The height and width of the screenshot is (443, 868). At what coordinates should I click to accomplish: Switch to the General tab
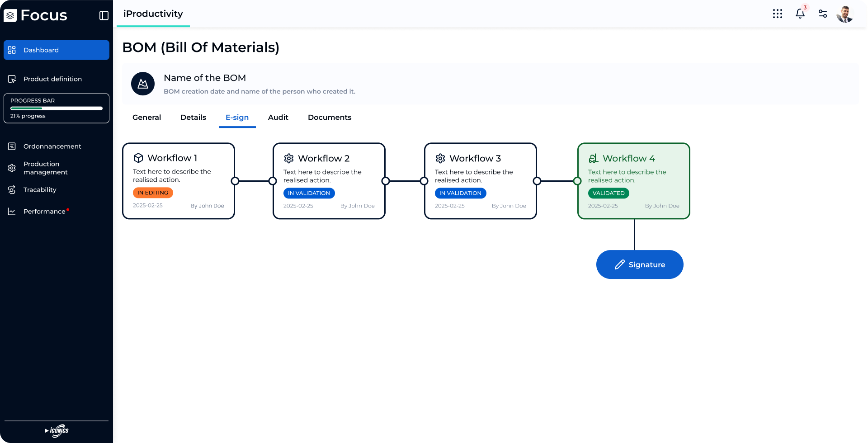coord(146,118)
